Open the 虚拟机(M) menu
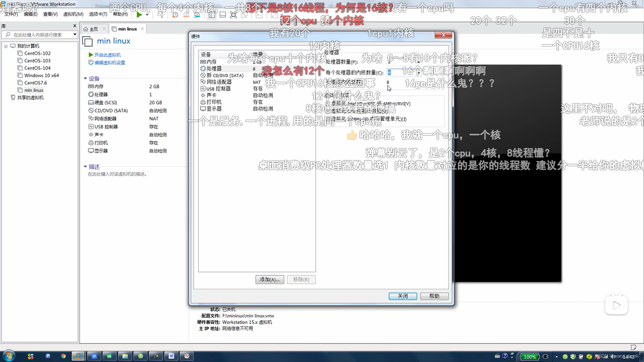The image size is (644, 362). [73, 14]
